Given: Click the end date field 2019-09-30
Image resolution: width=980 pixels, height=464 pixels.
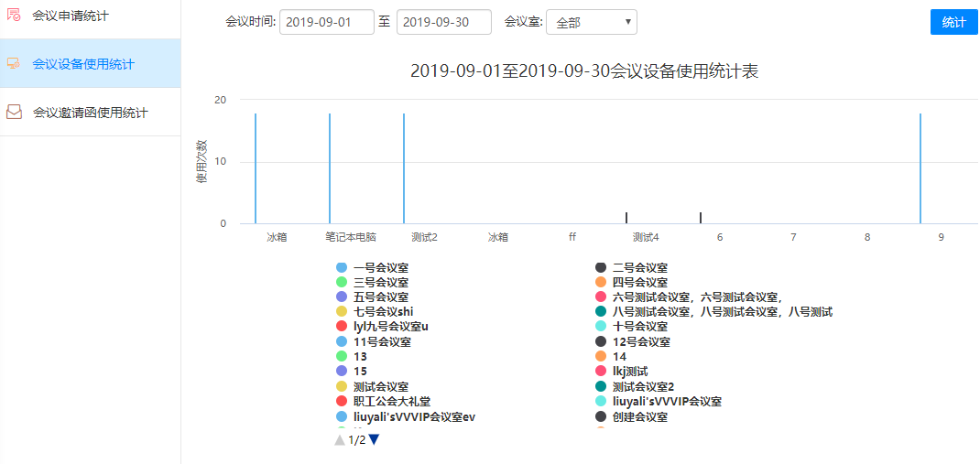Looking at the screenshot, I should pos(443,22).
